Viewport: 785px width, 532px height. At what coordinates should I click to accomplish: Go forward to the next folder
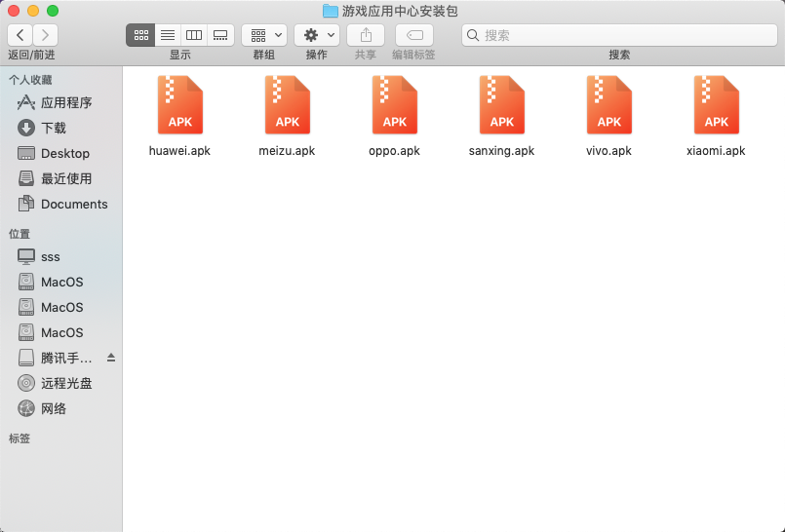point(46,35)
